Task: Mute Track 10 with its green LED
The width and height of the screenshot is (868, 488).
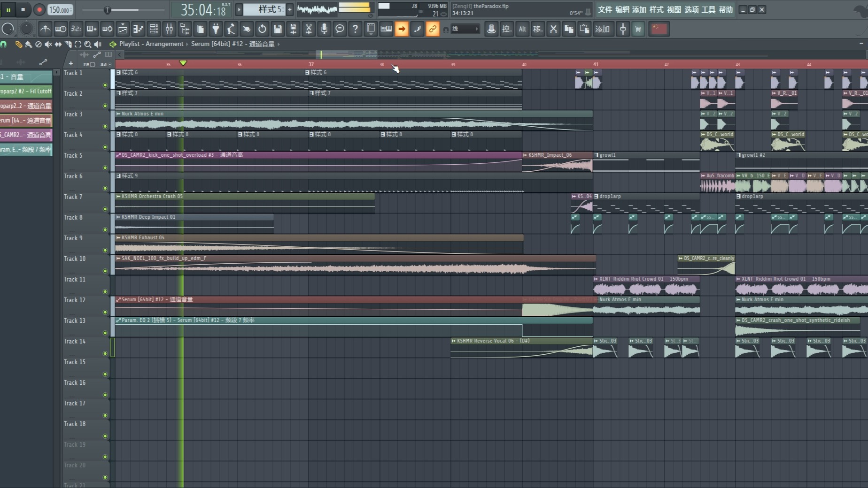Action: [x=105, y=271]
